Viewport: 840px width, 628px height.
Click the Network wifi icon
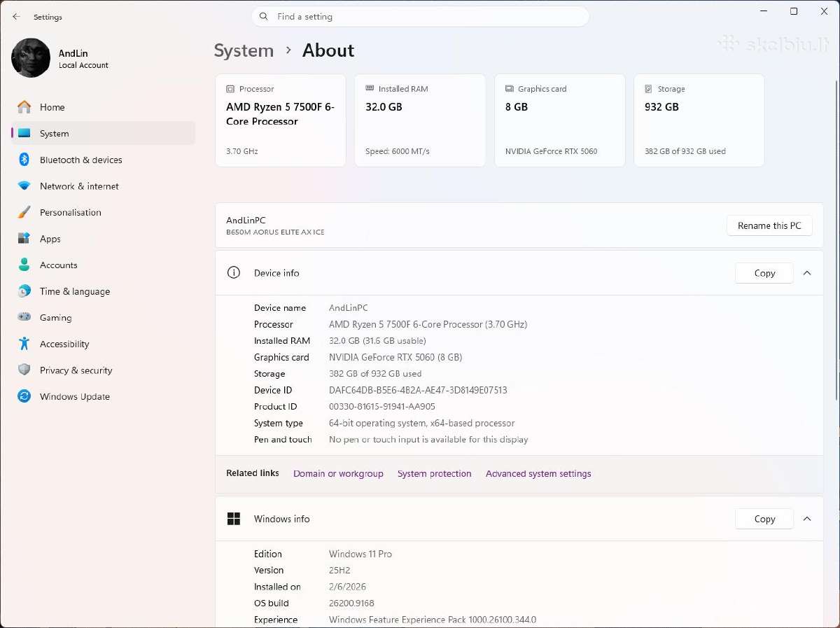click(x=24, y=186)
